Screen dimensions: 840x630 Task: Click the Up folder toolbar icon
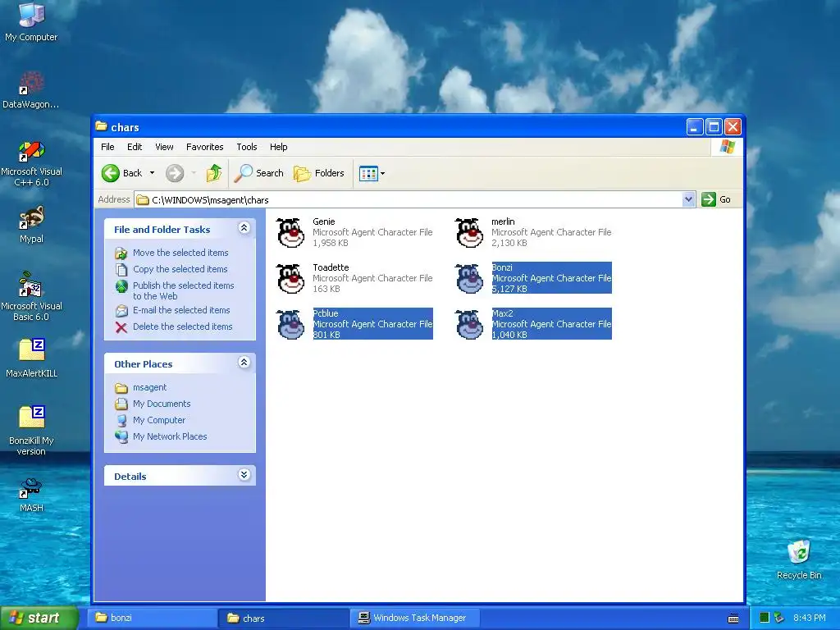point(214,173)
